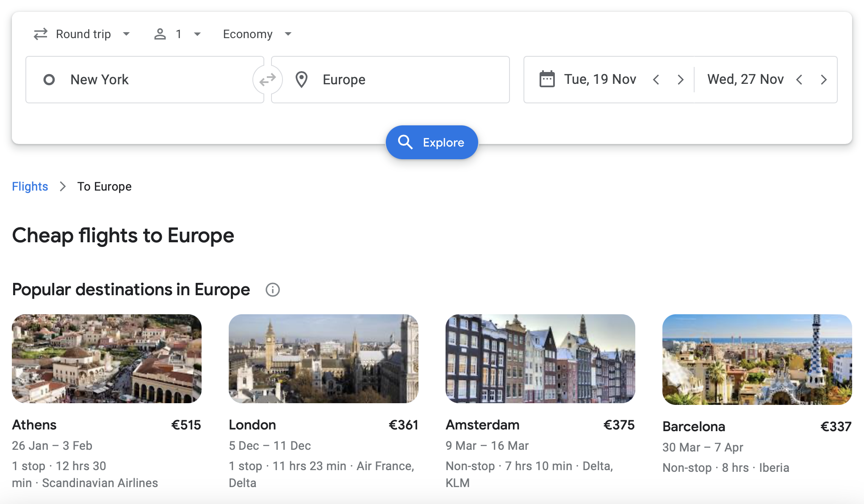Screen dimensions: 864x504
Task: Select the London destination image
Action: 324,359
